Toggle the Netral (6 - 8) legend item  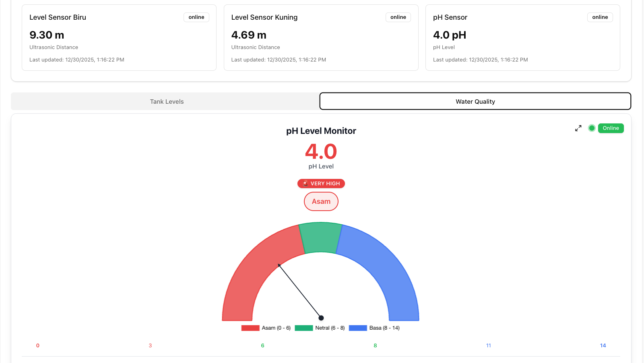point(320,328)
